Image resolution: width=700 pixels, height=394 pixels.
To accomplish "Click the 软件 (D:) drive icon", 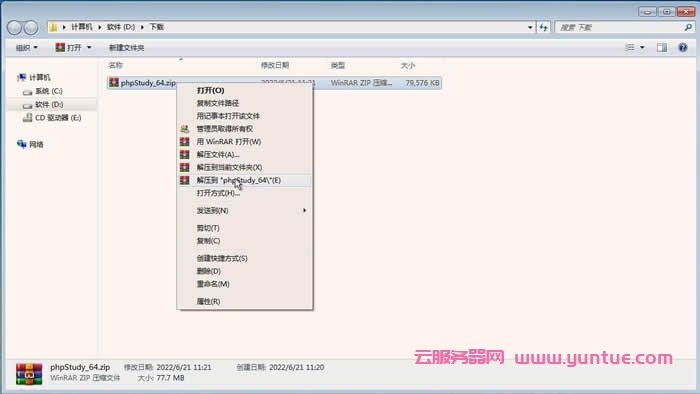I will click(28, 105).
